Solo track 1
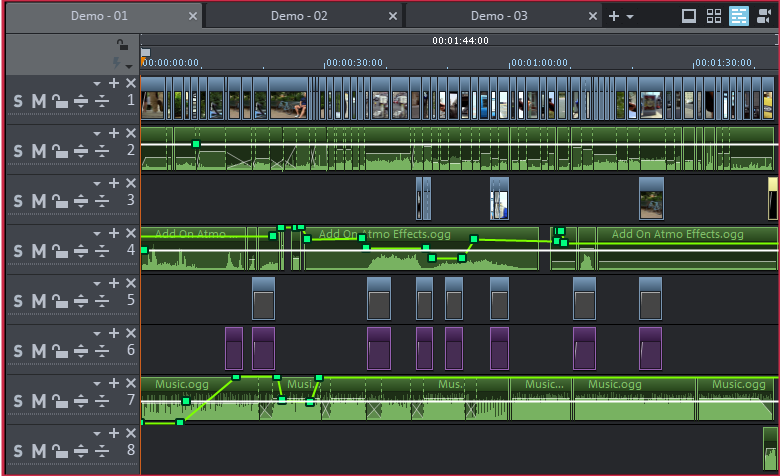Image resolution: width=780 pixels, height=476 pixels. 18,101
